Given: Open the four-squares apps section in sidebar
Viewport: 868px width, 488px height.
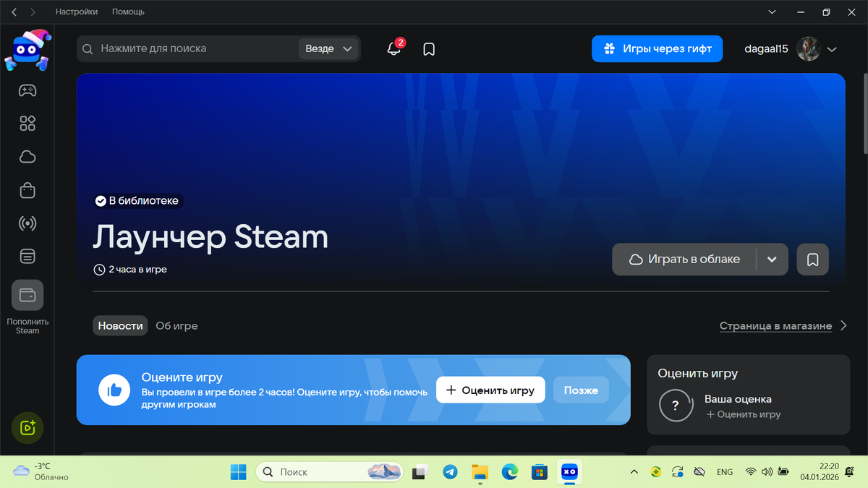Looking at the screenshot, I should [27, 124].
